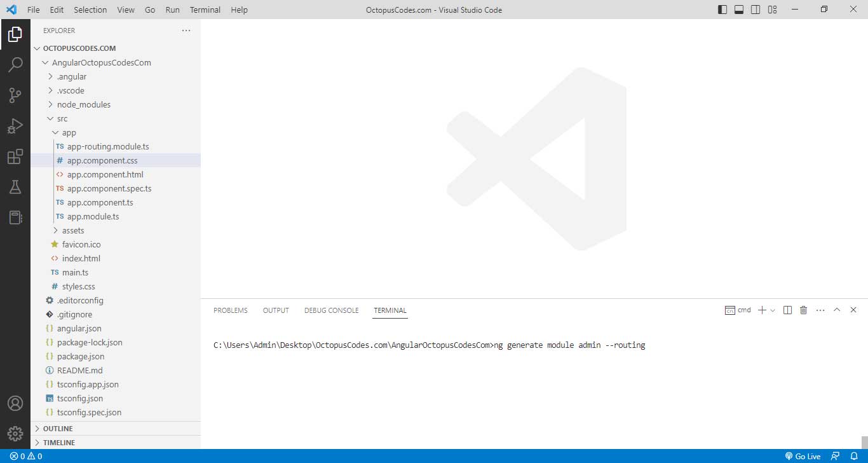
Task: Split the terminal panel
Action: 787,310
